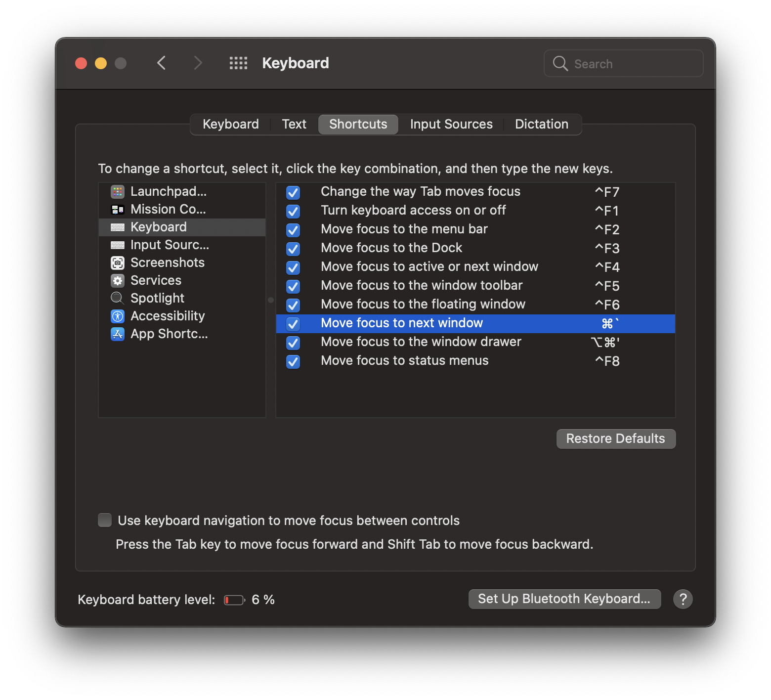
Task: Select the Input Sourc… category row
Action: 182,245
